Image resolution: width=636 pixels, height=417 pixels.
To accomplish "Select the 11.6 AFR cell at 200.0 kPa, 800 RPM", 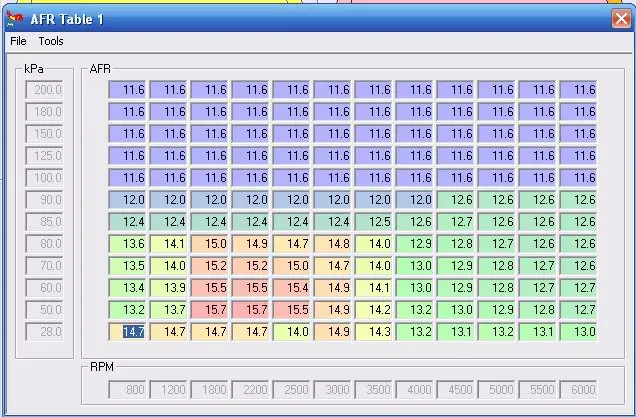I will point(128,90).
